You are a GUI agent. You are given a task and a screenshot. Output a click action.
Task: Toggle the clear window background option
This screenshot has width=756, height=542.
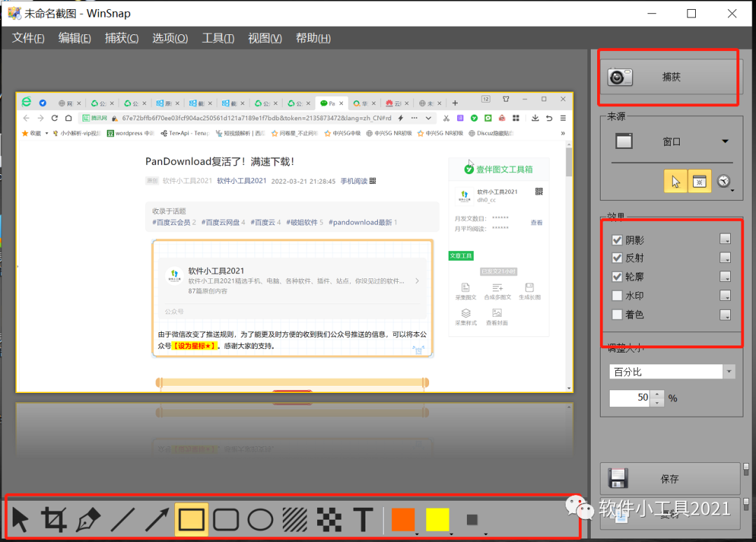(x=699, y=181)
